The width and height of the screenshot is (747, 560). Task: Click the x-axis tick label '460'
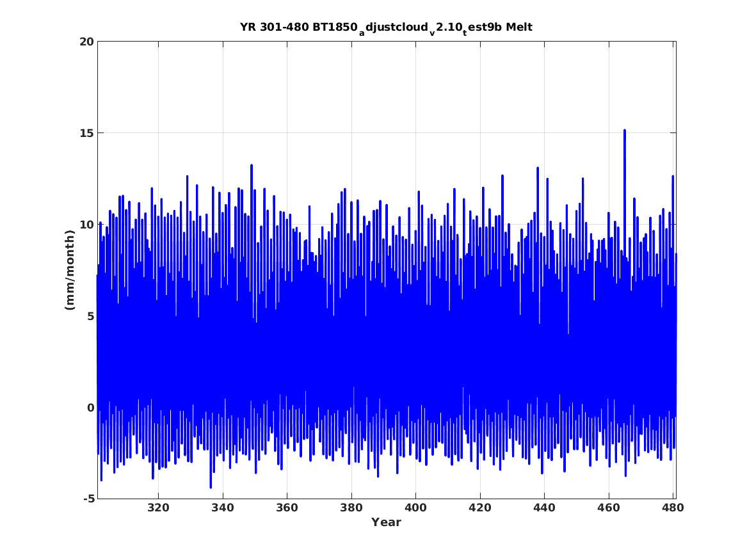(608, 508)
